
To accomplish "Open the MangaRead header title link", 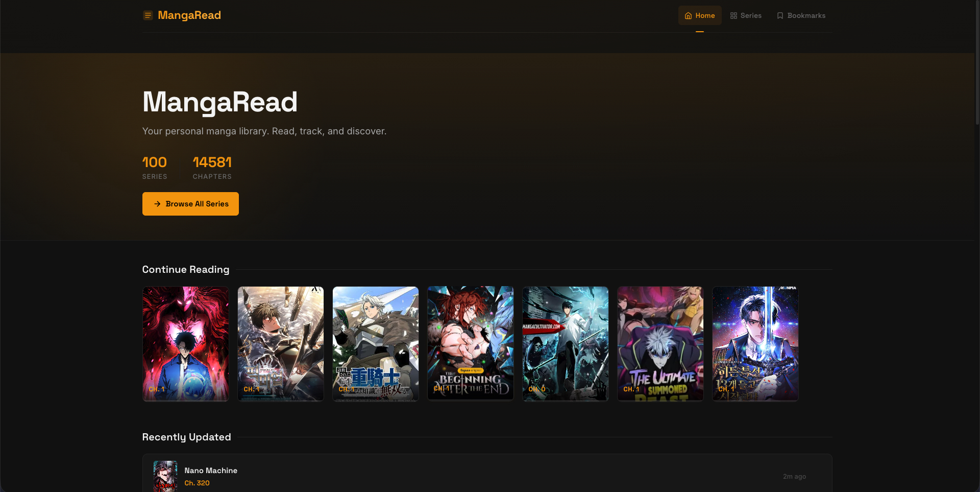I will [x=189, y=15].
